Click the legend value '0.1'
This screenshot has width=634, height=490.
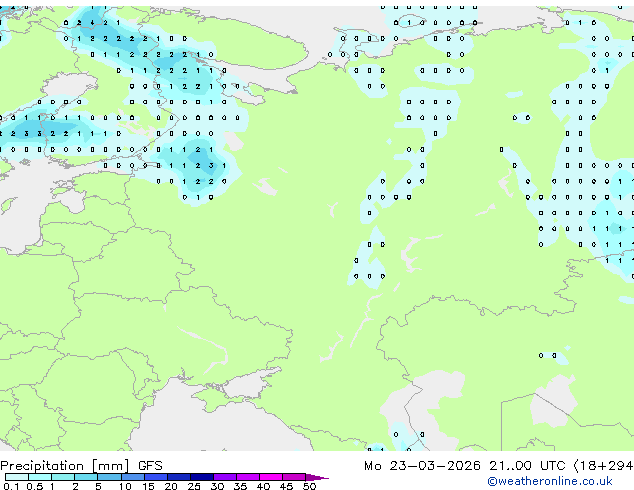(x=11, y=486)
